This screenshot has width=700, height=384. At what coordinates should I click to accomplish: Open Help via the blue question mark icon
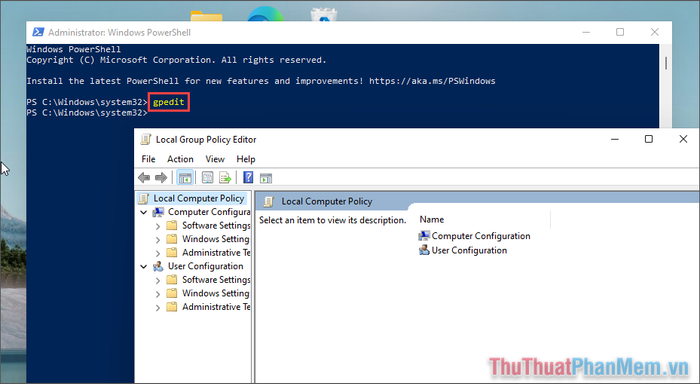point(248,178)
